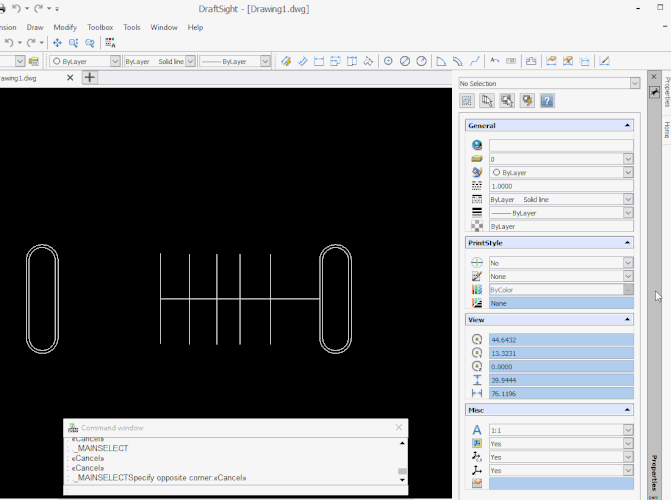Close the Drawing1.dwg tab
The image size is (671, 500).
[x=70, y=78]
